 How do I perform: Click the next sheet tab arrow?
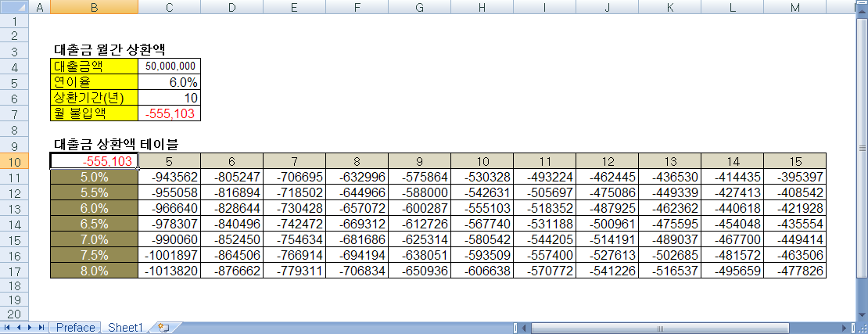tap(30, 328)
